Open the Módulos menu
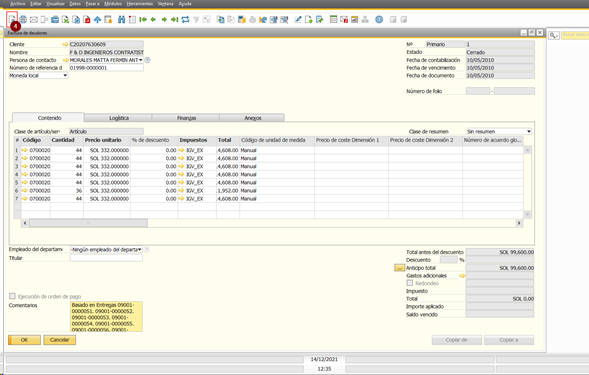 [x=113, y=3]
